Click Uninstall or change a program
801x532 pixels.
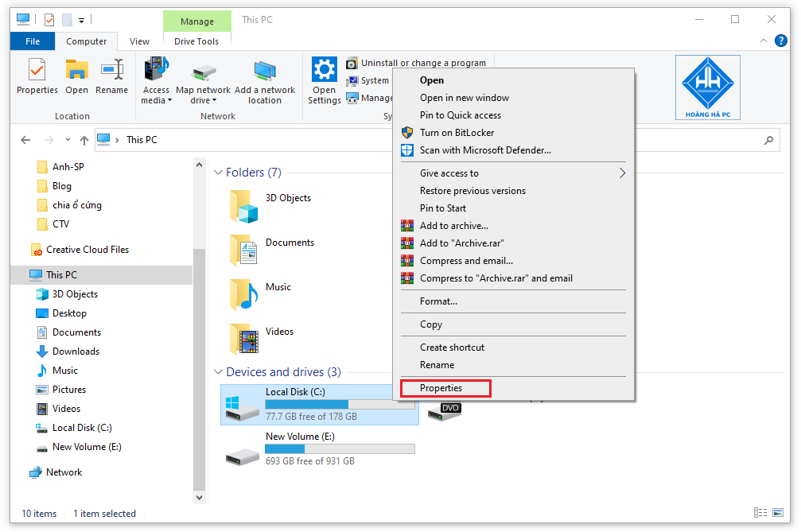click(x=416, y=63)
